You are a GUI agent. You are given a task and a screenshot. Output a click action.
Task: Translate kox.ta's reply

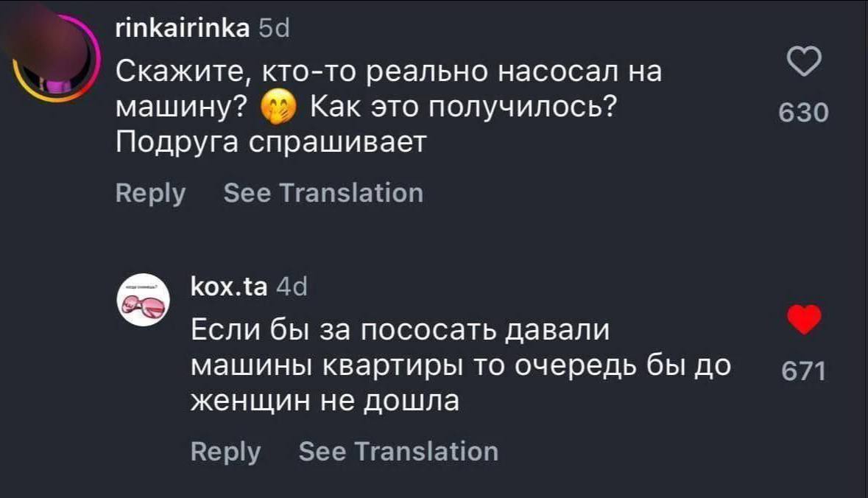(398, 451)
